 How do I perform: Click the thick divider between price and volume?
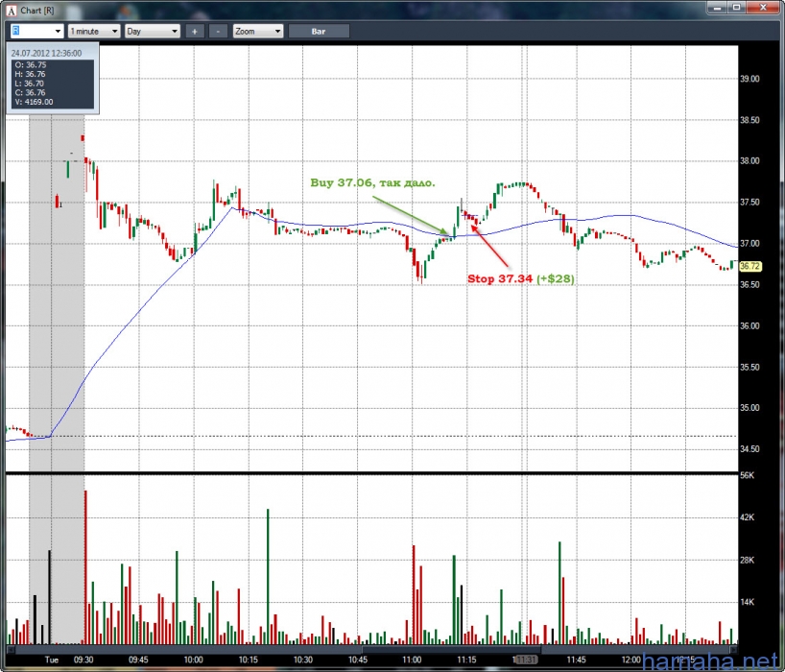371,473
